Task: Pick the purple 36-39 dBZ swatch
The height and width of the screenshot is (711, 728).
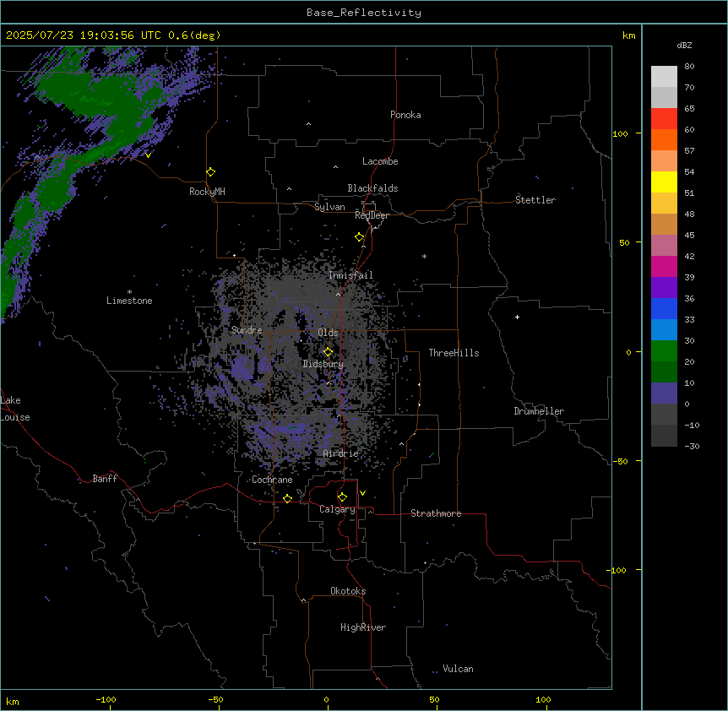Action: tap(664, 288)
